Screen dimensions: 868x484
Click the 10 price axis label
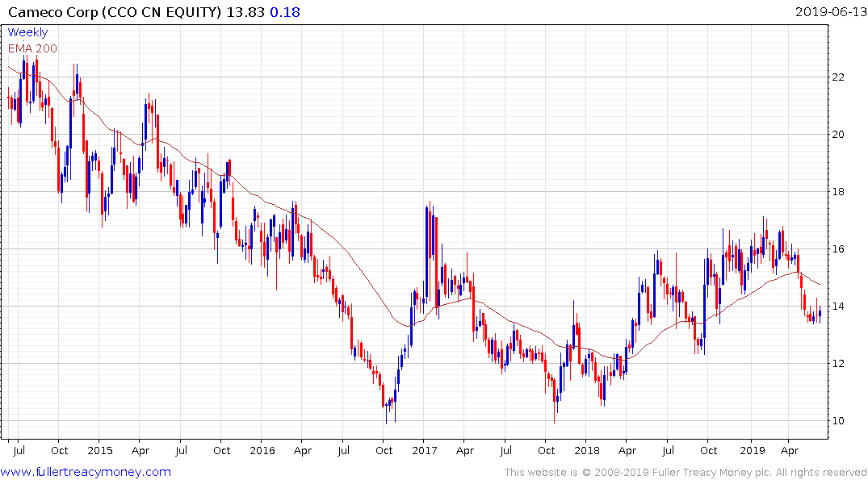[x=838, y=421]
